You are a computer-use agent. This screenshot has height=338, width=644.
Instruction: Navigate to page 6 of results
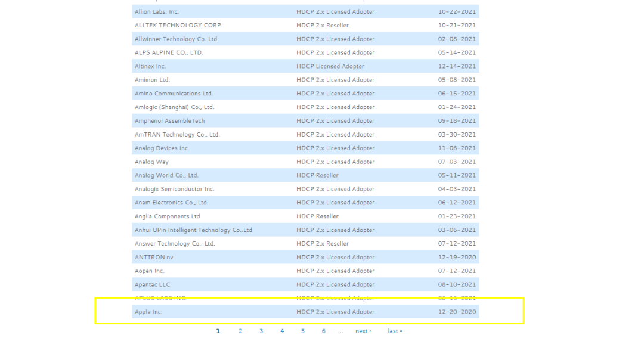tap(323, 331)
